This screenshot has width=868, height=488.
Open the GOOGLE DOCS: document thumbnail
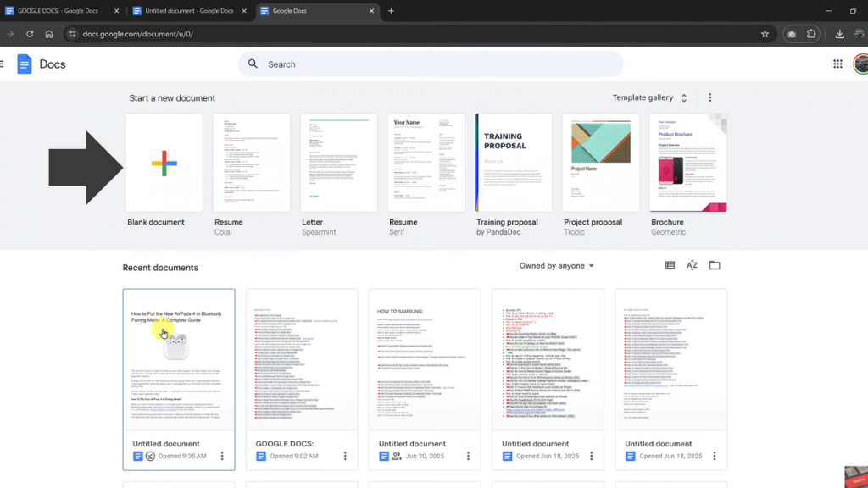pos(302,359)
